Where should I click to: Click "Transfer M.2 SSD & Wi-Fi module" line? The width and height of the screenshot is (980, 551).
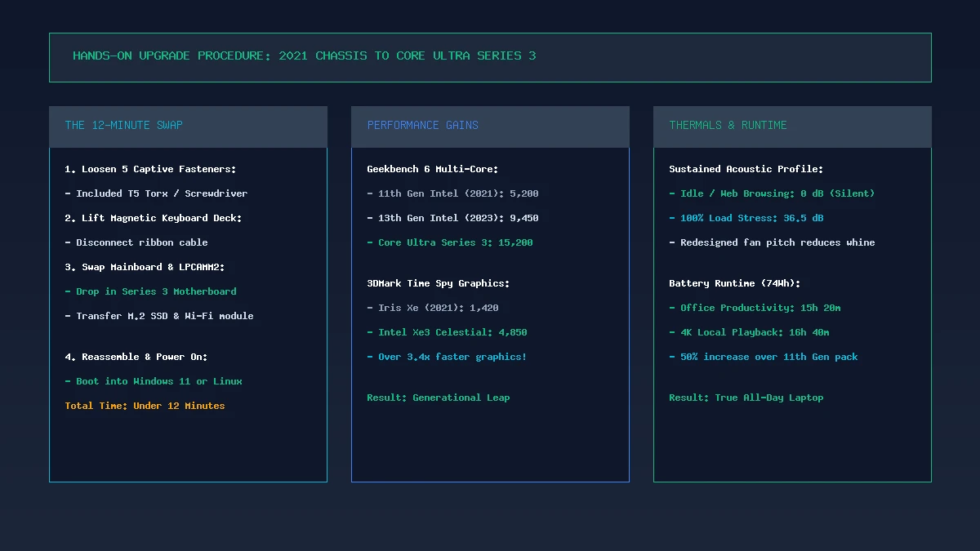click(159, 316)
